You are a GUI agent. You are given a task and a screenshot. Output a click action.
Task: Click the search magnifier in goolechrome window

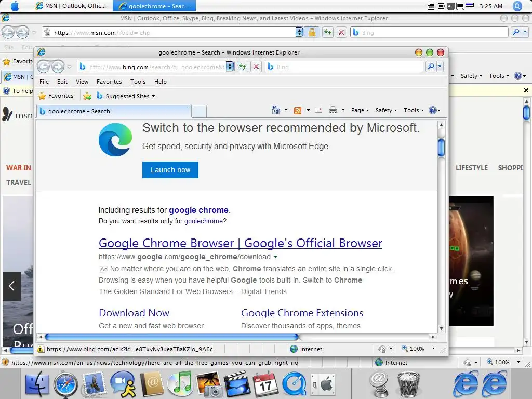pyautogui.click(x=431, y=66)
